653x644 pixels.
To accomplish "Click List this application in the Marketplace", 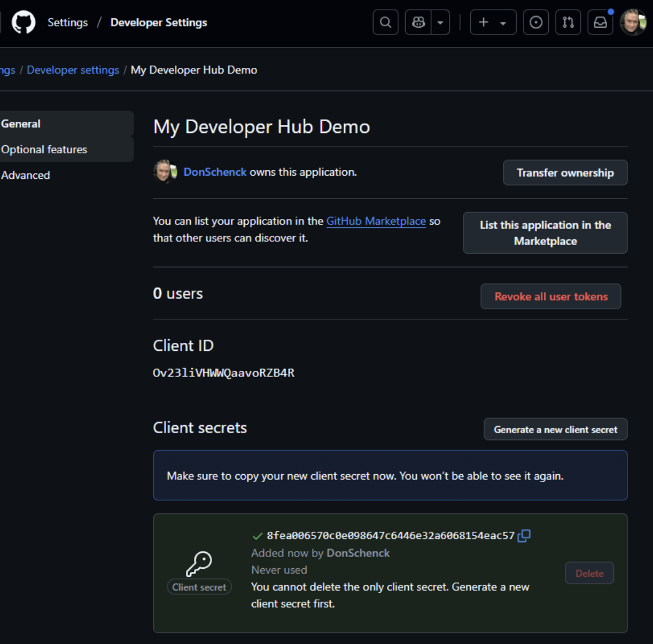I will 545,233.
